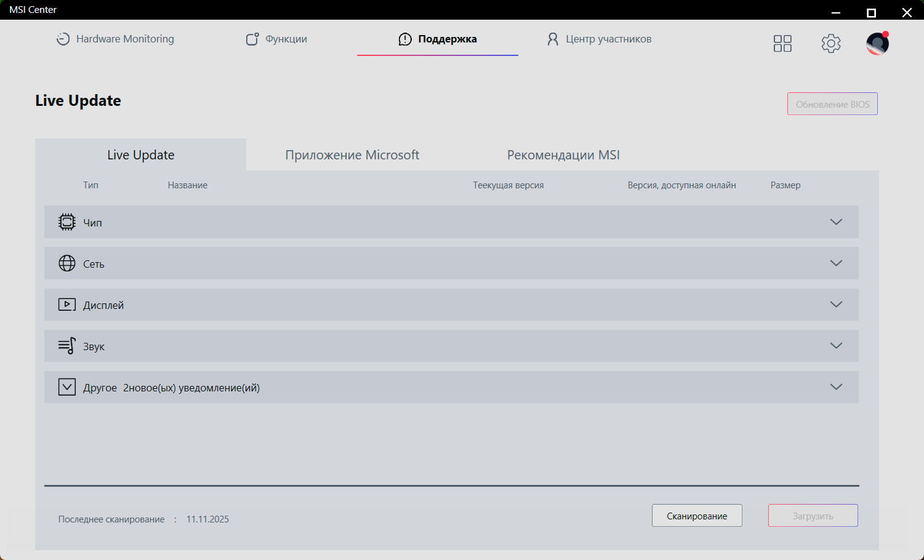This screenshot has width=924, height=560.
Task: Open the Рекомендации MSI sub-tab
Action: tap(563, 155)
